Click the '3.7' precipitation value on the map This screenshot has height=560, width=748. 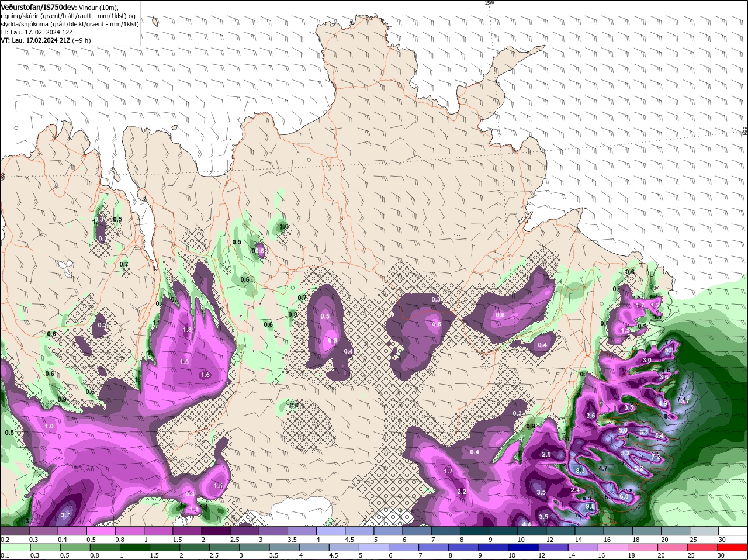tap(65, 515)
